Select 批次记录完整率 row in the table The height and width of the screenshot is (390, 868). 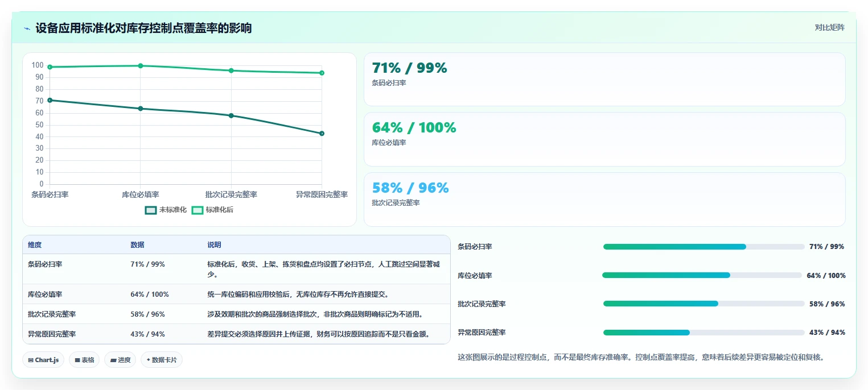(x=236, y=314)
